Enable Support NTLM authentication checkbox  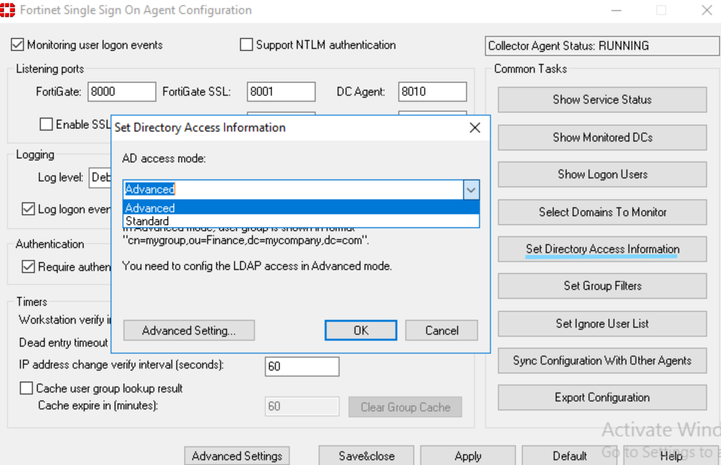click(247, 45)
